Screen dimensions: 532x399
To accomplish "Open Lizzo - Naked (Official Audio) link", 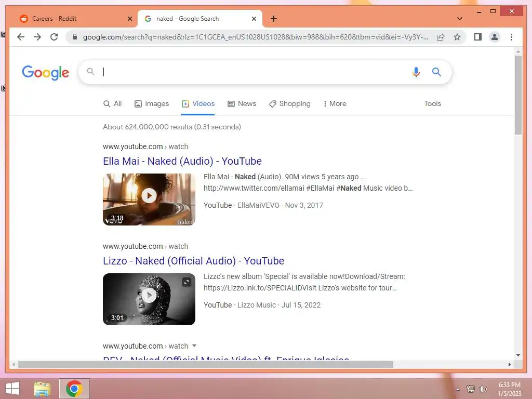I will coord(193,261).
